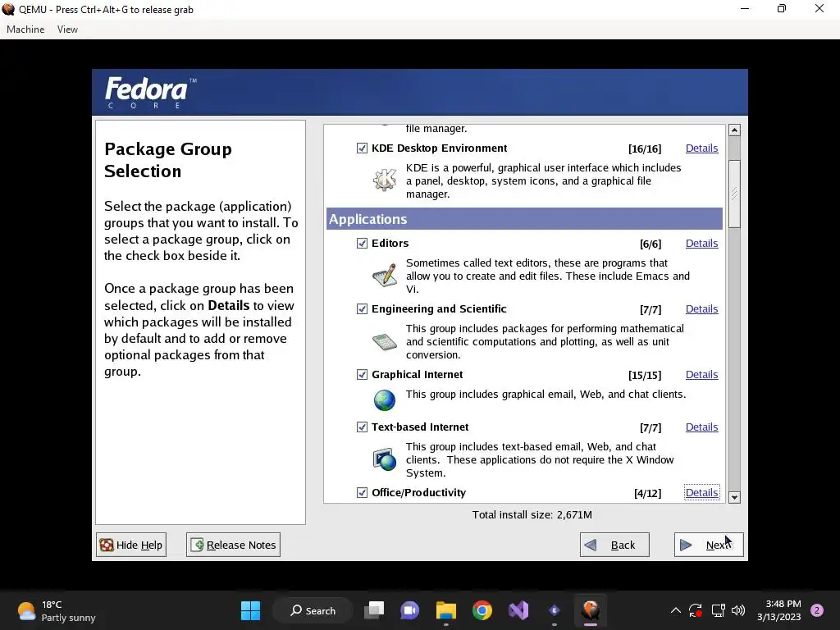This screenshot has height=630, width=840.
Task: Click the QEMU icon in the taskbar
Action: (591, 609)
